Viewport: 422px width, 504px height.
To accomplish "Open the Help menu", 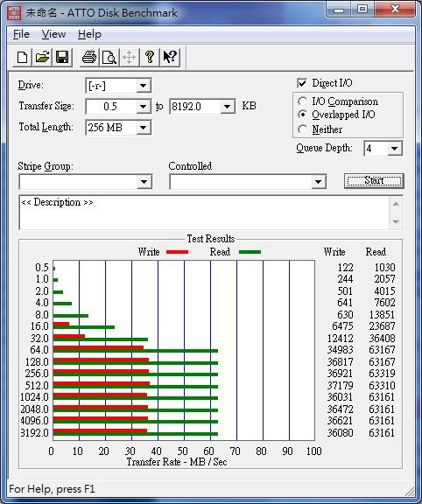I will [x=89, y=34].
